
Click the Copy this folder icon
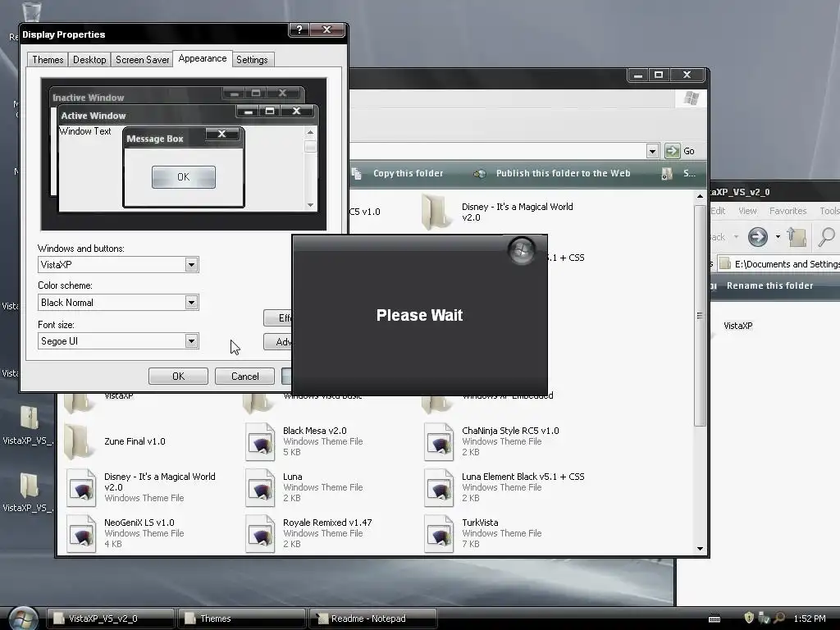357,173
